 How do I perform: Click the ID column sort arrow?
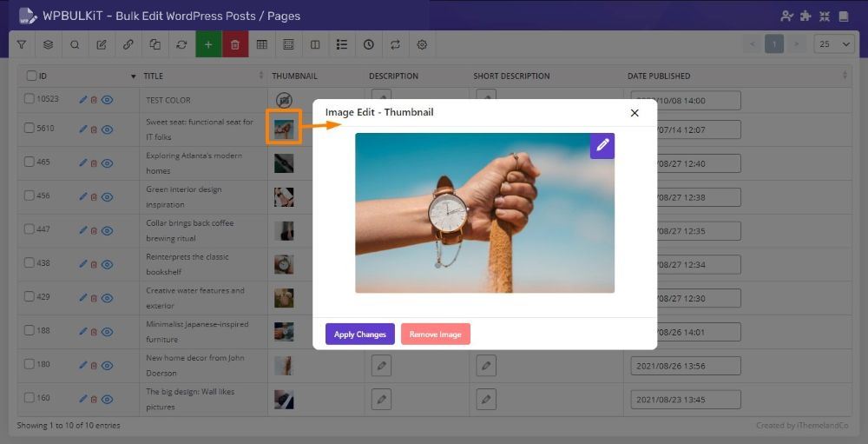click(133, 76)
